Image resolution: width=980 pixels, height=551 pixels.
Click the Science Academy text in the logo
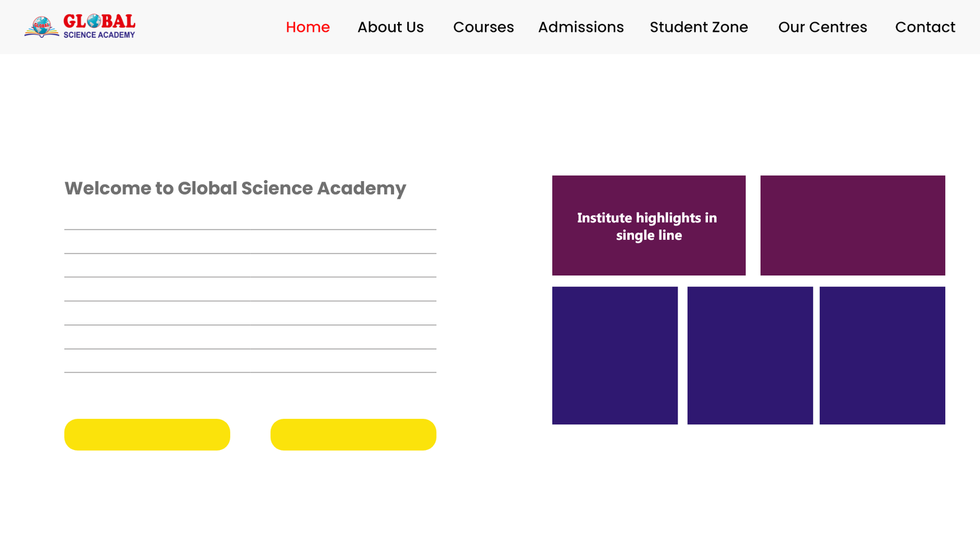point(99,36)
